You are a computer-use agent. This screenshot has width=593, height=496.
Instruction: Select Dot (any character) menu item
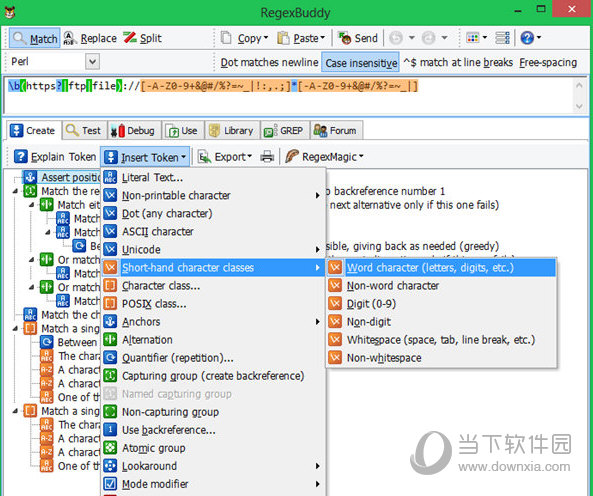coord(213,214)
